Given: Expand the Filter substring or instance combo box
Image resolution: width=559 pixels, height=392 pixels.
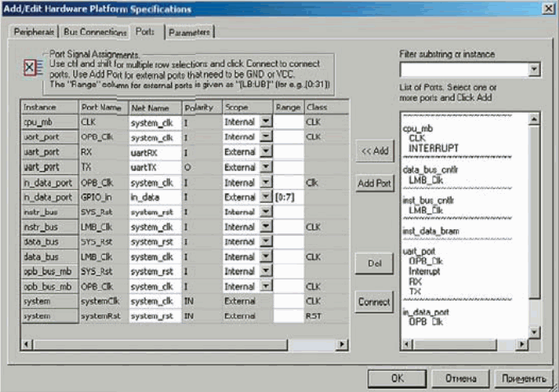Looking at the screenshot, I should point(534,70).
